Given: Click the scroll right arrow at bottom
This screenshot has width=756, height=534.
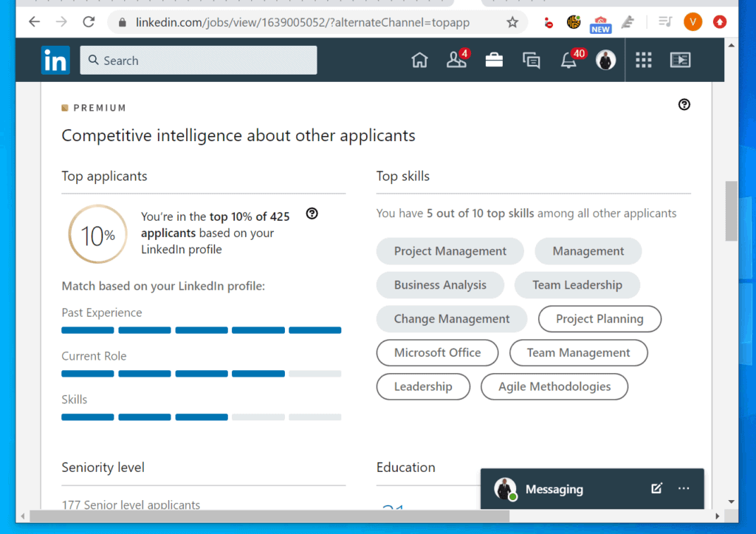Looking at the screenshot, I should coord(718,516).
